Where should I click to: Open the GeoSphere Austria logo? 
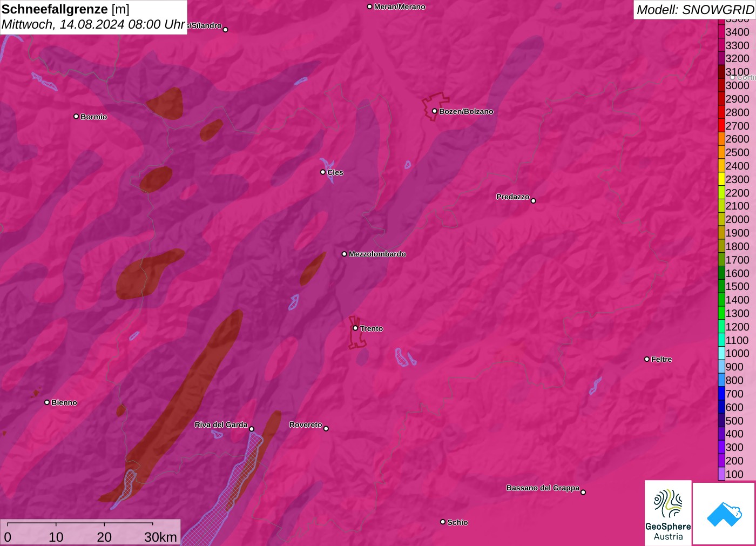[x=668, y=513]
